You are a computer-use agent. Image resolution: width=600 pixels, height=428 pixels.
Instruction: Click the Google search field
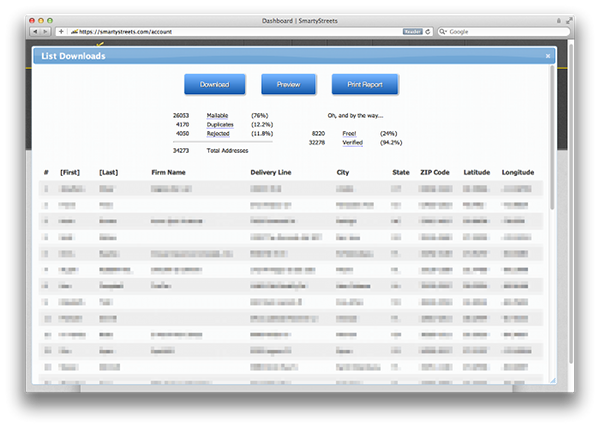pyautogui.click(x=503, y=31)
